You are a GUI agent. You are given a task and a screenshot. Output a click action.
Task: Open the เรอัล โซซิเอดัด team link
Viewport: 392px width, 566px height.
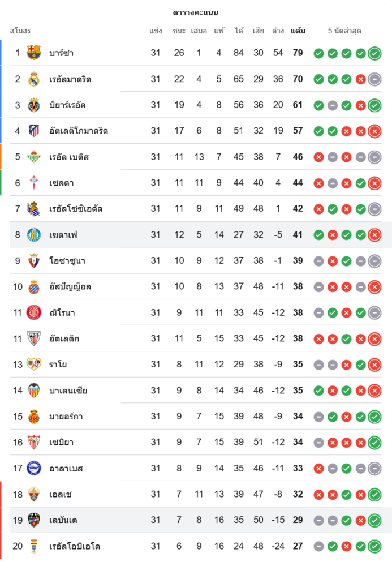pos(76,209)
